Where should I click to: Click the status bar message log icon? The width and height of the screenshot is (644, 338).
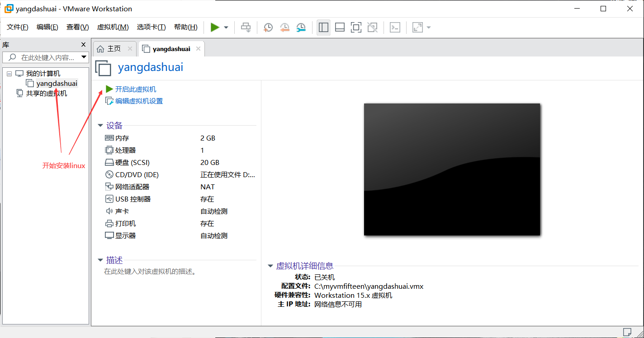627,332
